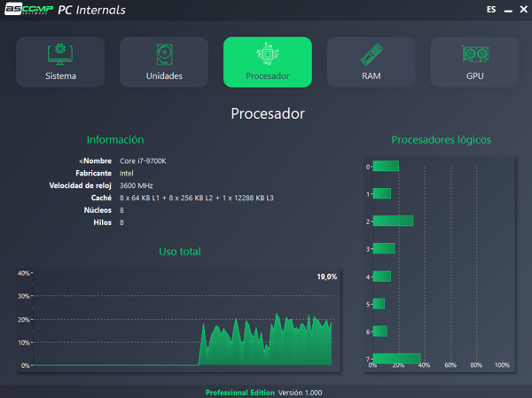Click the logical processor 3 bar
Screen dimensions: 532x398
coord(384,248)
